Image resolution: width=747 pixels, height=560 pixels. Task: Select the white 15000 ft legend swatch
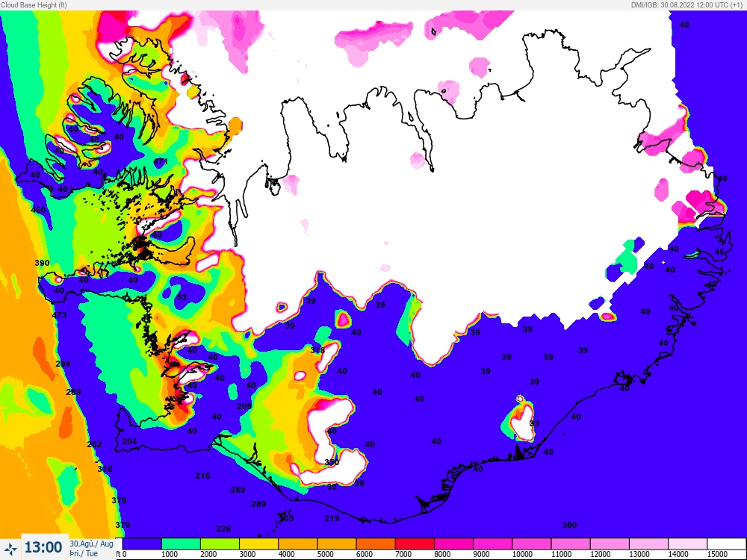pyautogui.click(x=727, y=544)
